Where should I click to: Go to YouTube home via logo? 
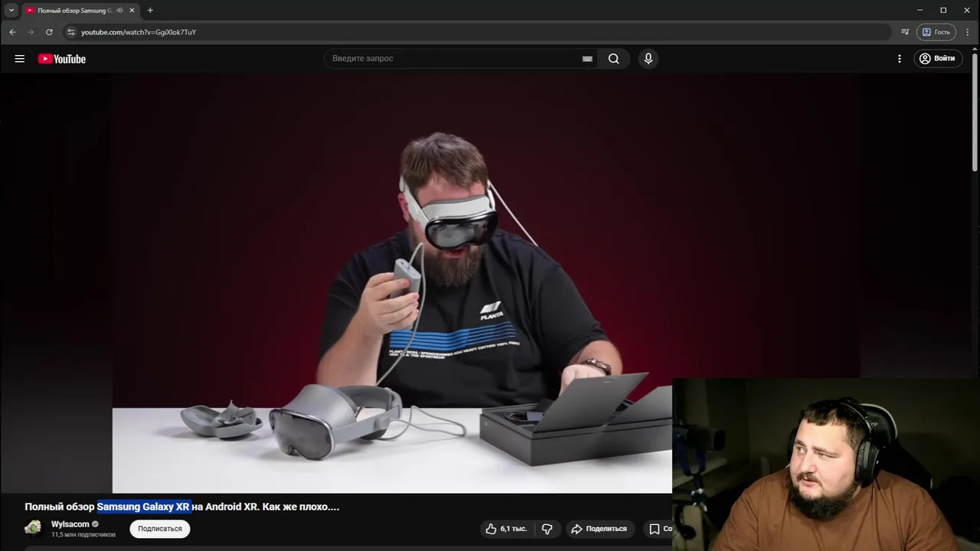(62, 59)
